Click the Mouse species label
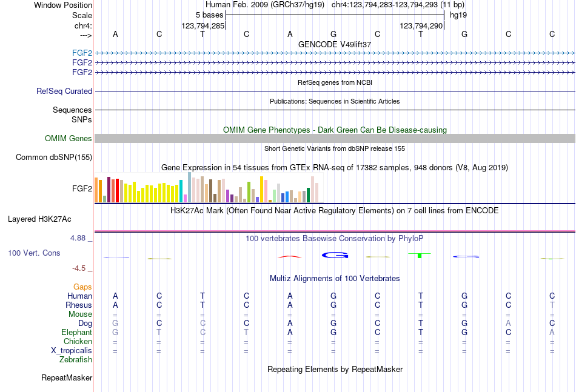 (x=80, y=314)
